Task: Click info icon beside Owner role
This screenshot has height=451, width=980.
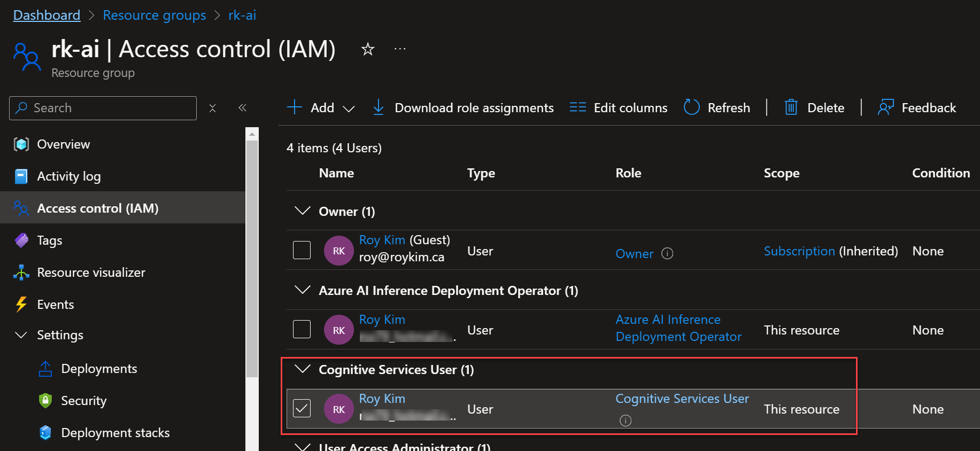Action: point(667,254)
